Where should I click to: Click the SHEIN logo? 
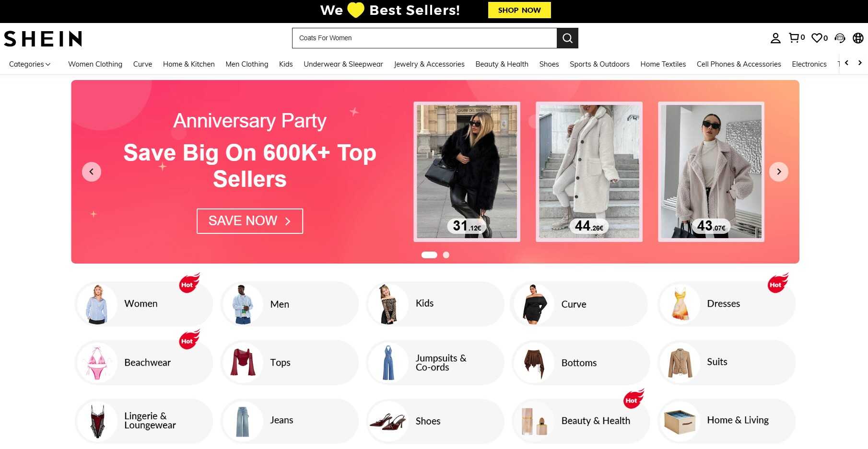(43, 39)
